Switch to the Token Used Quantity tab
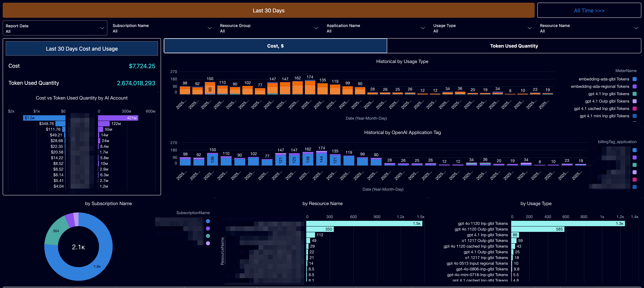The width and height of the screenshot is (644, 288). click(514, 46)
